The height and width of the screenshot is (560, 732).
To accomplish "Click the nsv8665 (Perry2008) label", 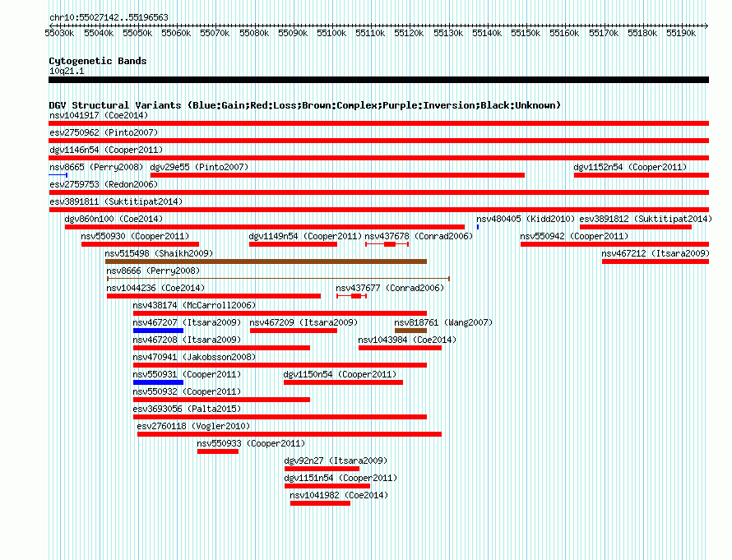I will coord(96,167).
